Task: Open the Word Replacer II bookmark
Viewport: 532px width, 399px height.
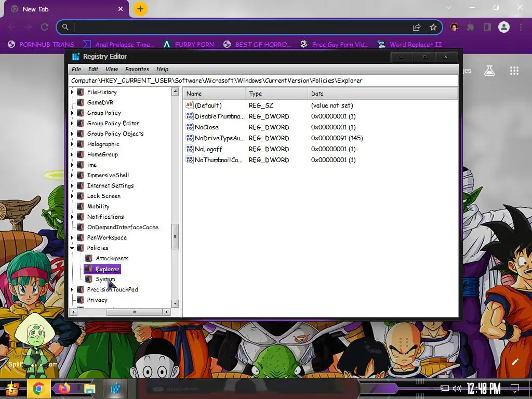Action: click(410, 45)
